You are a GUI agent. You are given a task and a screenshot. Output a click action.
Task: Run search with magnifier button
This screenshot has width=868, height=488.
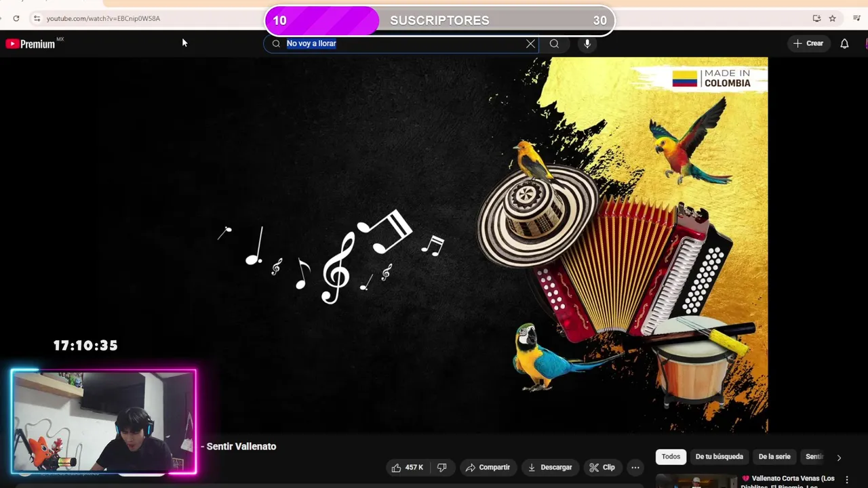click(x=554, y=43)
